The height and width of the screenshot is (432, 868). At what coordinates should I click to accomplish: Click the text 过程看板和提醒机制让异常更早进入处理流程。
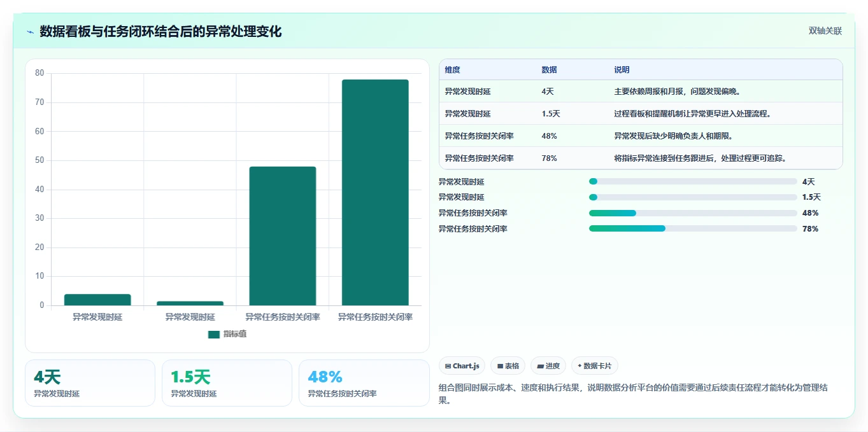(x=693, y=114)
